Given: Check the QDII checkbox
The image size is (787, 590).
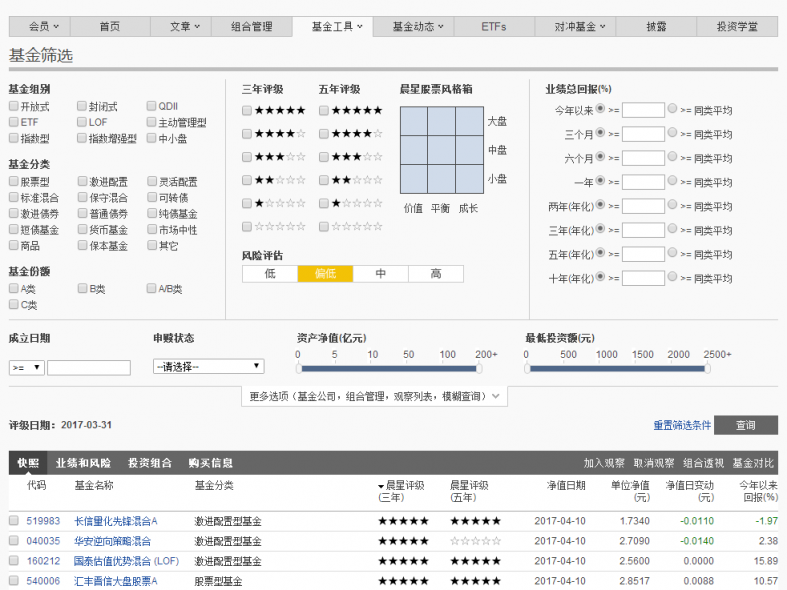Looking at the screenshot, I should click(151, 106).
